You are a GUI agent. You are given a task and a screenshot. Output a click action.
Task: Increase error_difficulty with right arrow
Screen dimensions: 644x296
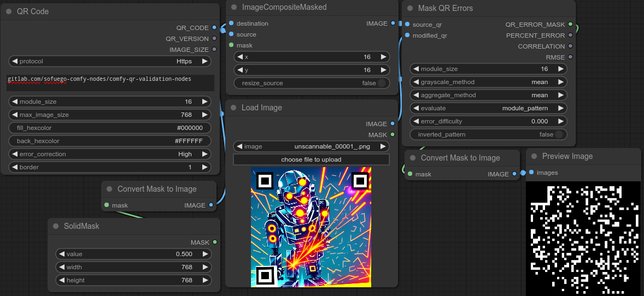(560, 121)
